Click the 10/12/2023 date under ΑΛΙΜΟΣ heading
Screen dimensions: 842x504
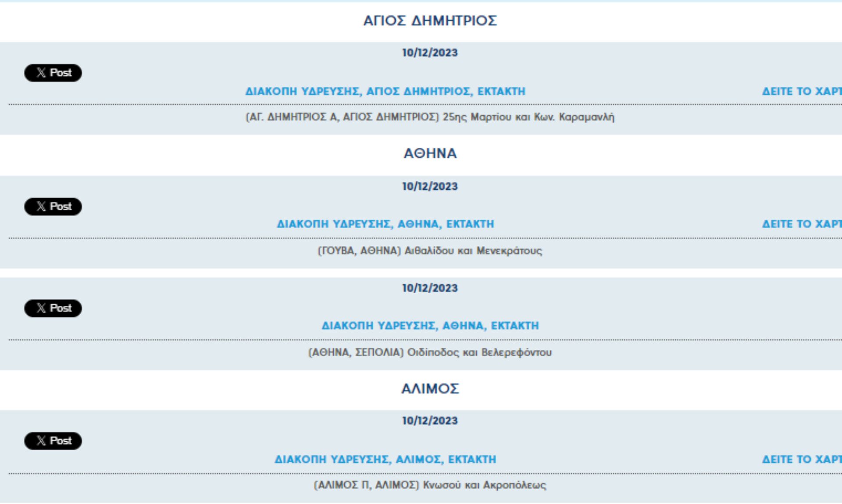430,421
